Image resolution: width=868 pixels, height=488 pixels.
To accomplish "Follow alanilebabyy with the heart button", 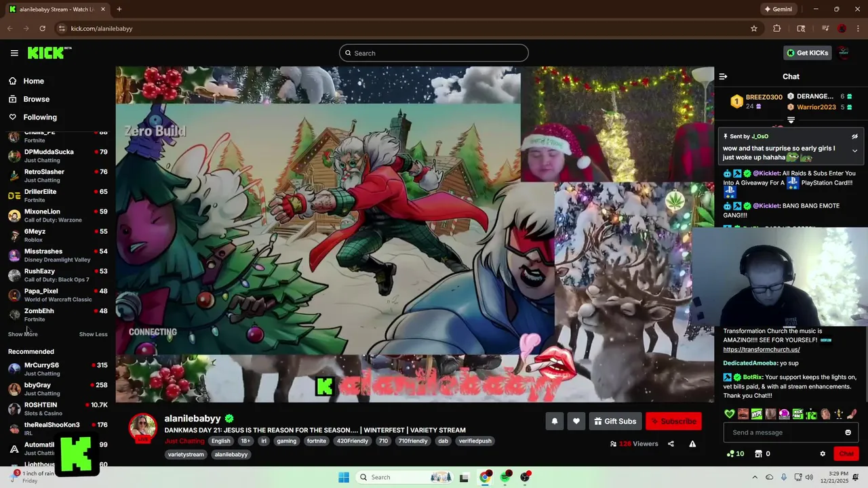I will pos(576,422).
